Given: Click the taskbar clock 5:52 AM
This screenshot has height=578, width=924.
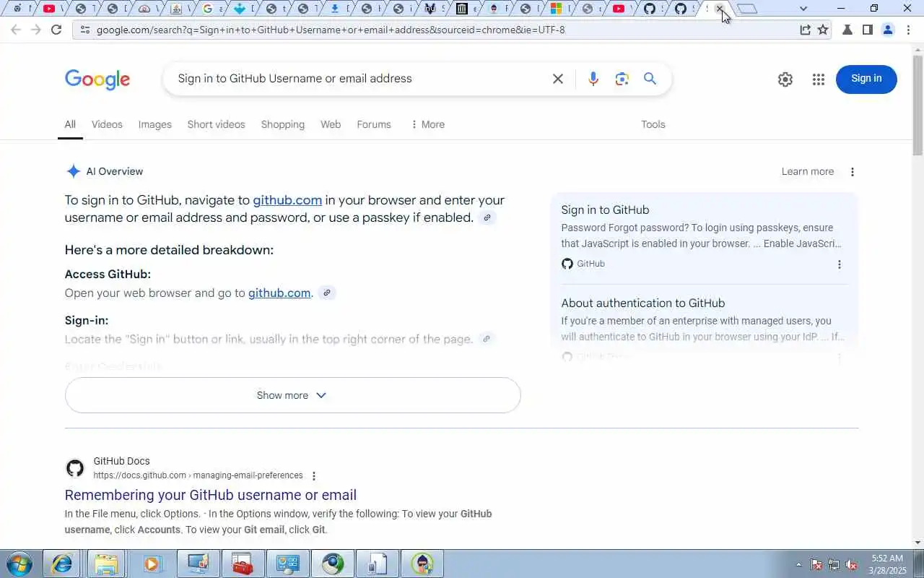Looking at the screenshot, I should 887,558.
